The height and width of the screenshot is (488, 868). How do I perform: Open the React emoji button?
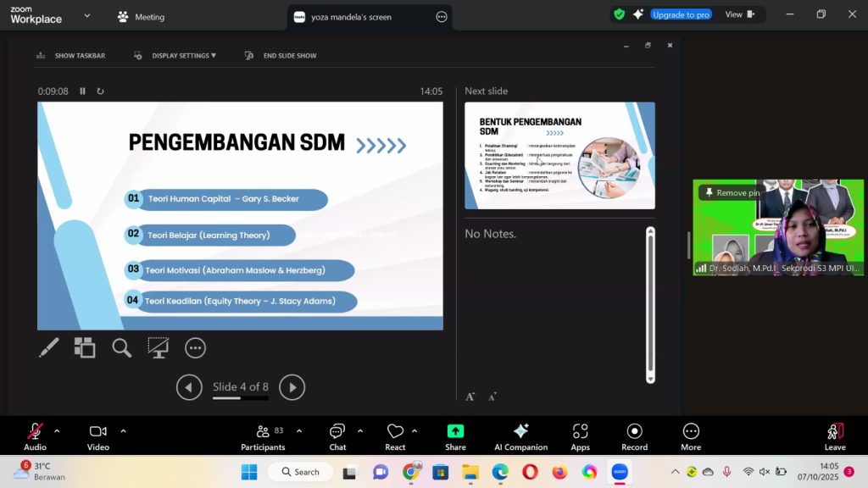coord(395,436)
